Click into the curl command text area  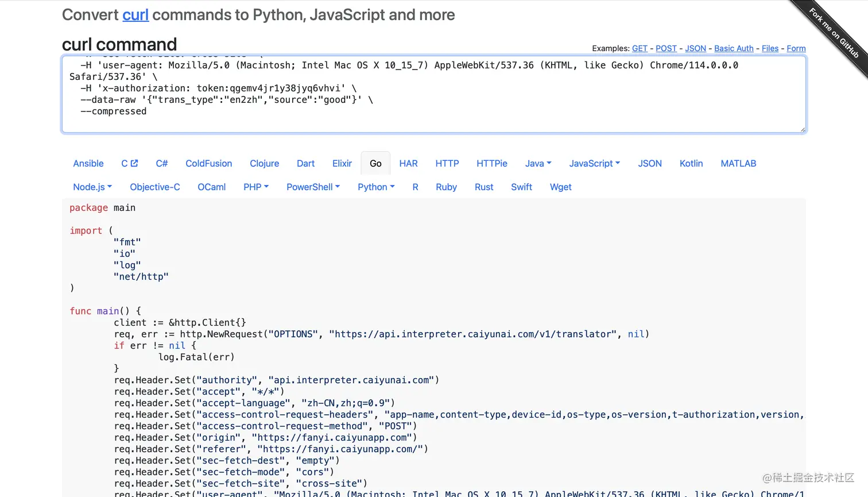coord(434,94)
